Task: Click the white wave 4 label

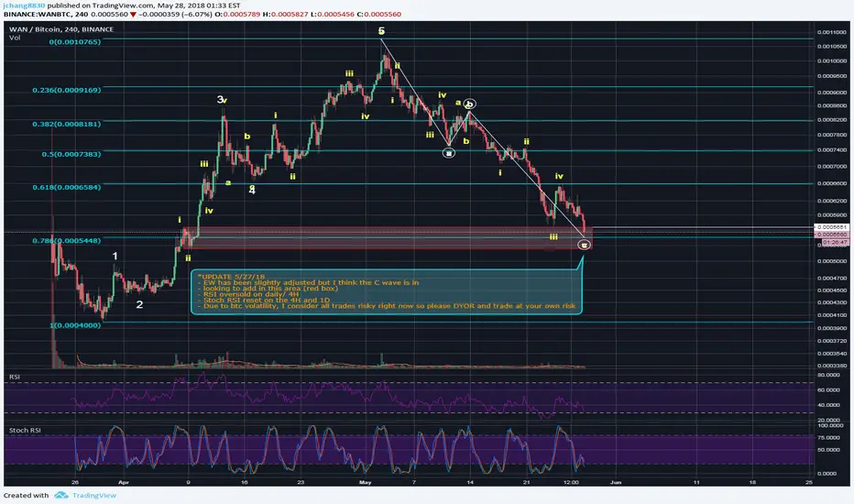Action: pyautogui.click(x=252, y=191)
